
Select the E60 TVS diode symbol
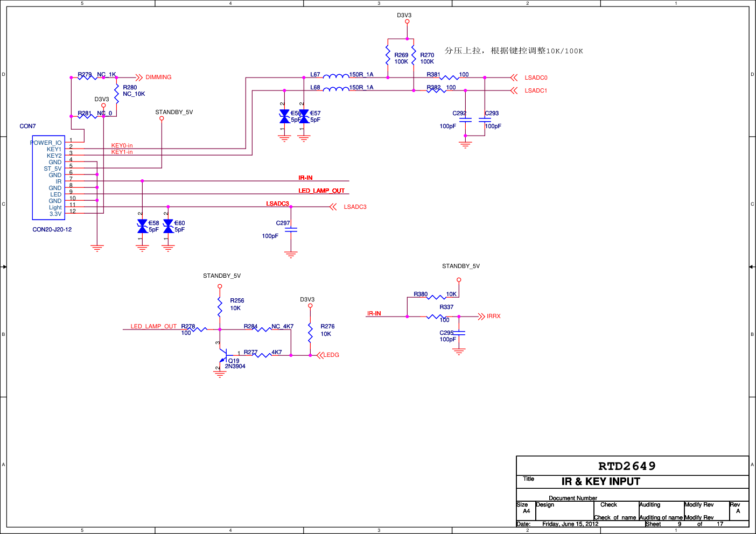(168, 226)
